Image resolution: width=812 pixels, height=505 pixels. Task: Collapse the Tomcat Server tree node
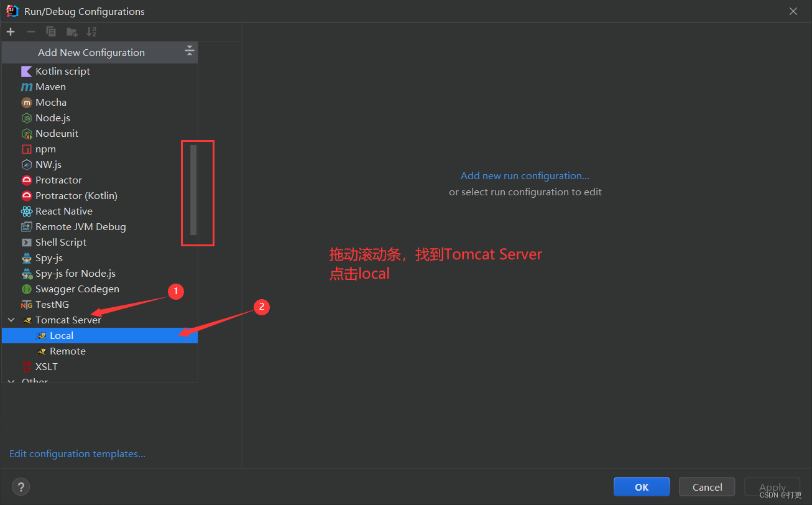tap(11, 320)
